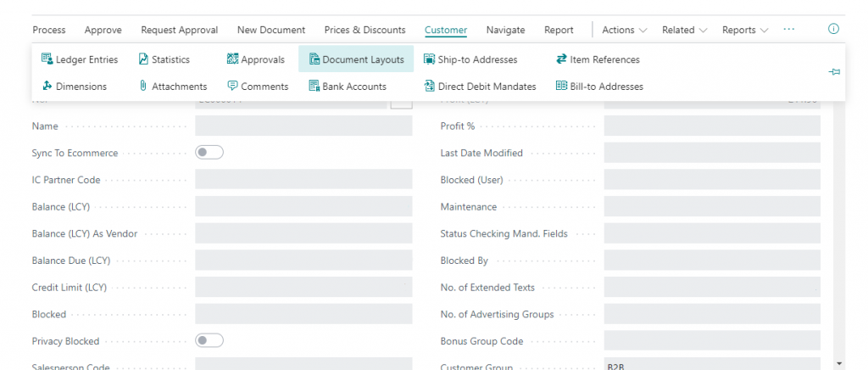Click the Credit Limit (LCY) field
868x370 pixels.
(x=303, y=287)
